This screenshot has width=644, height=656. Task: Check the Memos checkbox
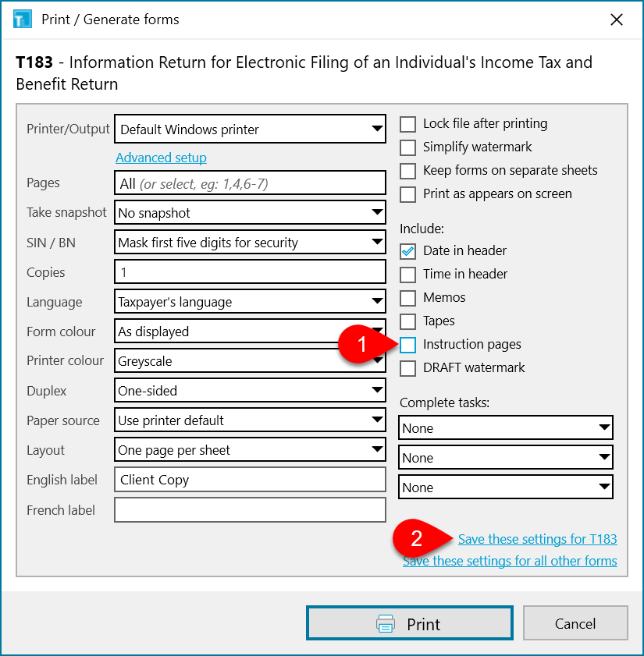point(407,298)
